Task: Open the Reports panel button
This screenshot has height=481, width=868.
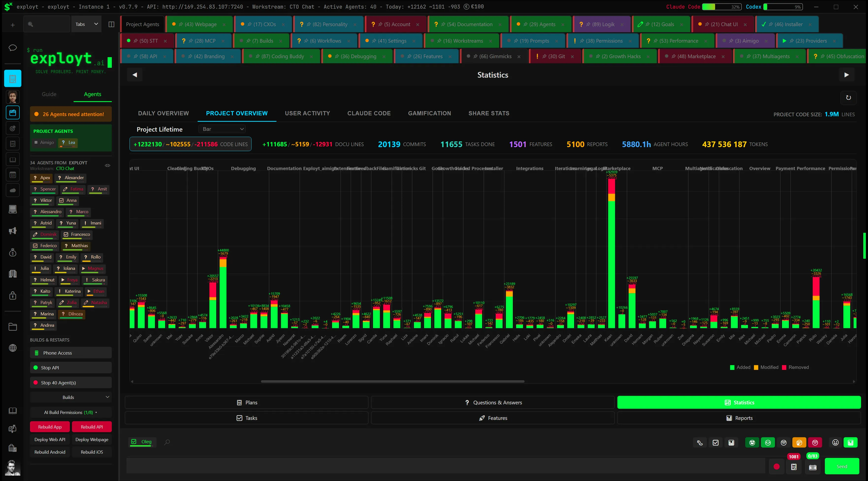Action: tap(739, 418)
